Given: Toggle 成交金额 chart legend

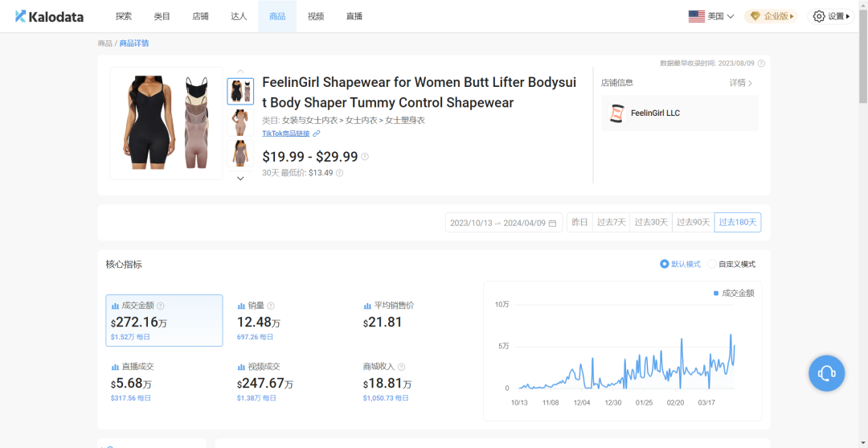Looking at the screenshot, I should [x=734, y=293].
